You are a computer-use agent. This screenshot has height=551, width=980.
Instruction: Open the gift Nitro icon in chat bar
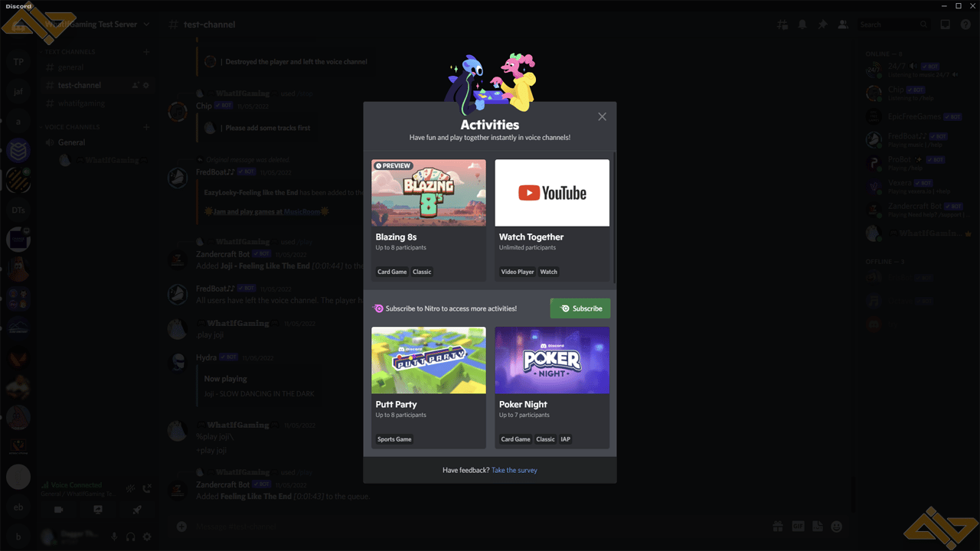pyautogui.click(x=777, y=527)
